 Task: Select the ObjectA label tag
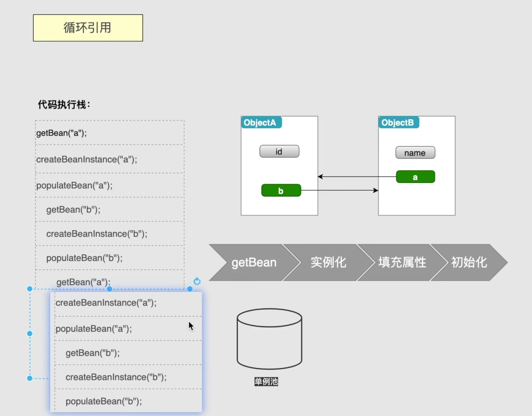pos(261,122)
